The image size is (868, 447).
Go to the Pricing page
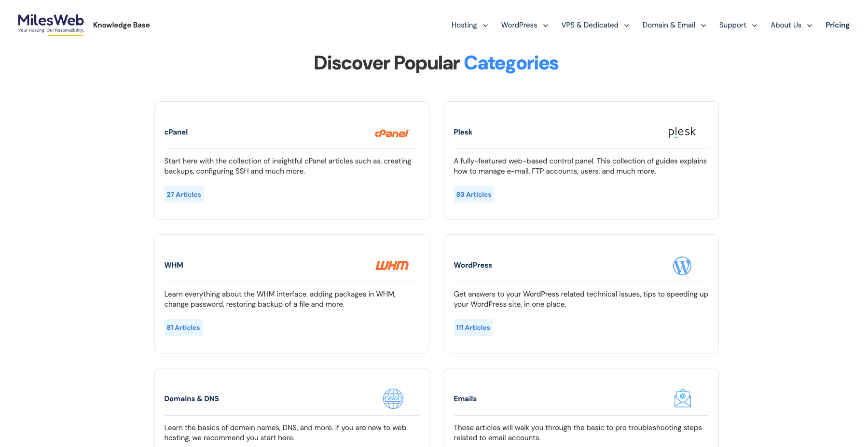tap(837, 25)
